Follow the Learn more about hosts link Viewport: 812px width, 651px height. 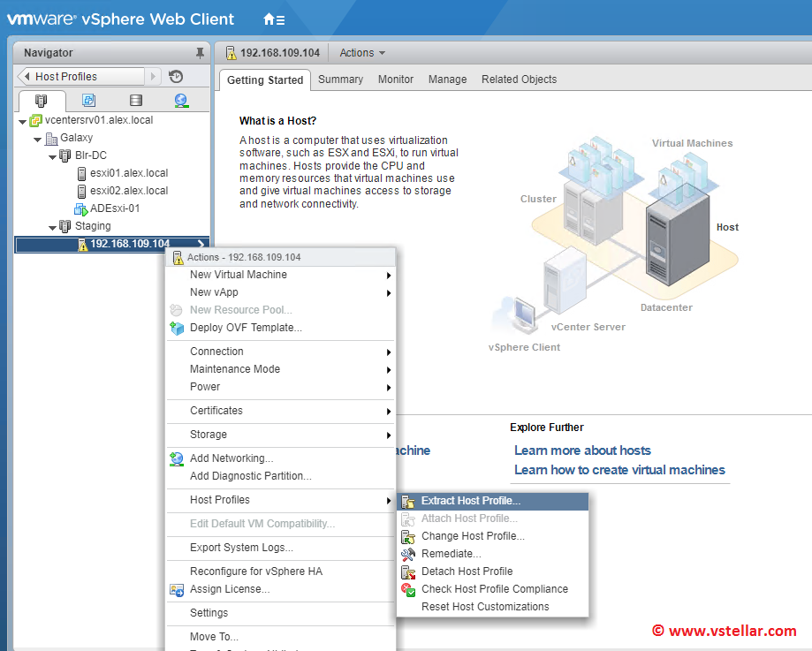[x=582, y=450]
